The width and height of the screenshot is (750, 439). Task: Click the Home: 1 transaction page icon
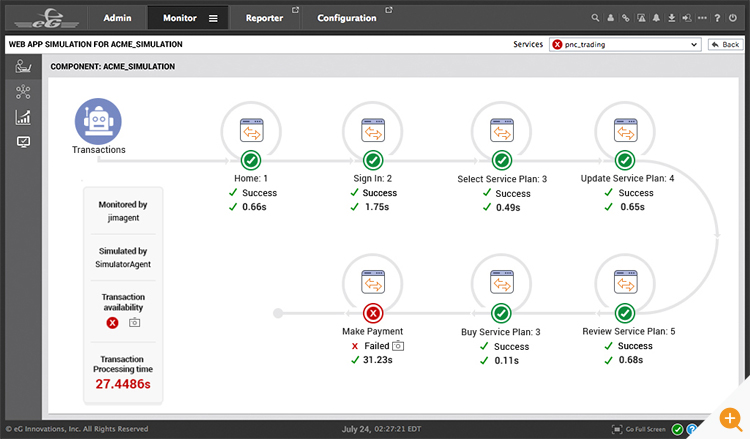252,130
